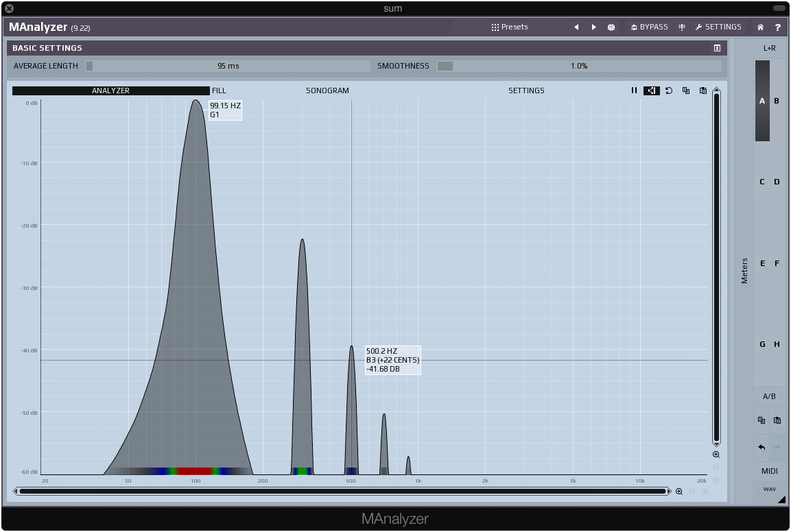The height and width of the screenshot is (532, 791).
Task: Load the previous preset with the left arrow
Action: coord(576,27)
